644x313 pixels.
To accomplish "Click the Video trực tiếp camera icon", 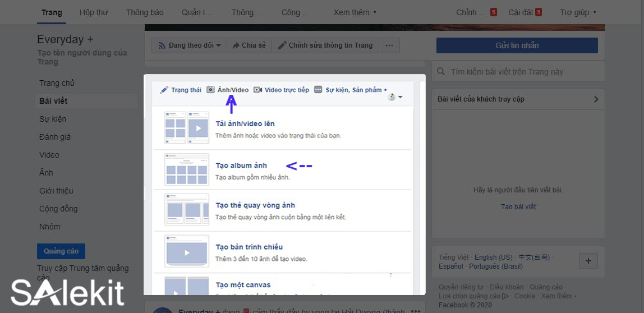I will coord(257,90).
